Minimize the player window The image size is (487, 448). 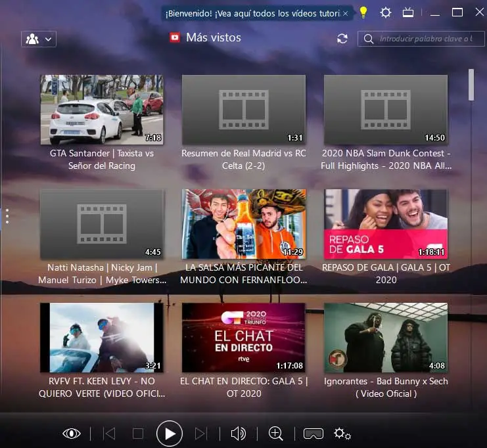(435, 14)
